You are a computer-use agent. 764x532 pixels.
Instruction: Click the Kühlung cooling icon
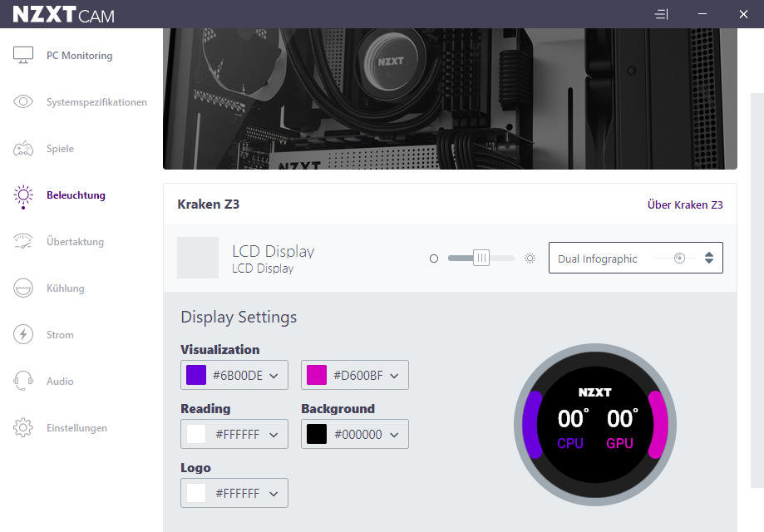[23, 288]
